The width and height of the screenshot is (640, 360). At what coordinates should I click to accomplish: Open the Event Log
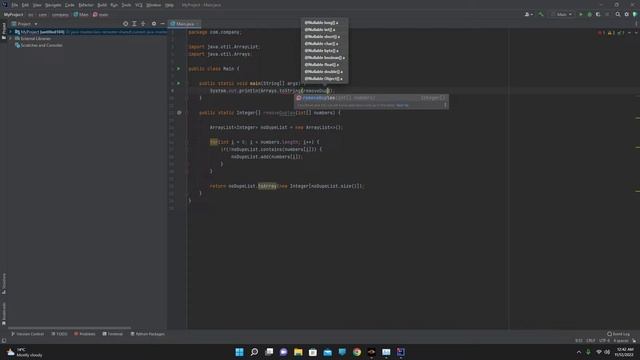pyautogui.click(x=618, y=334)
